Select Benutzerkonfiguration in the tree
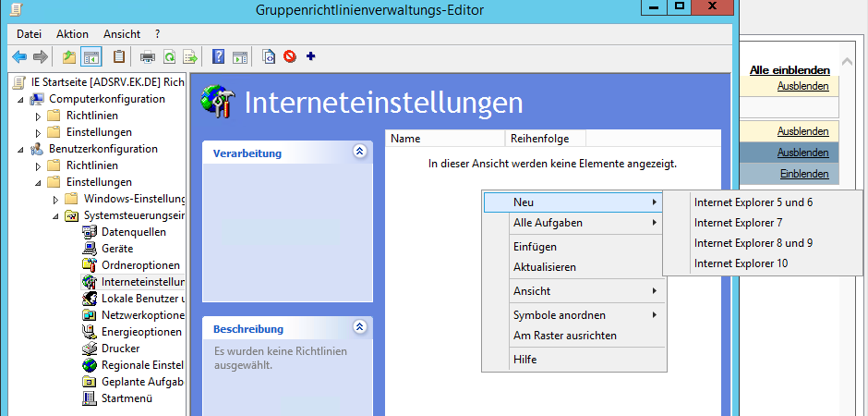 pos(103,149)
